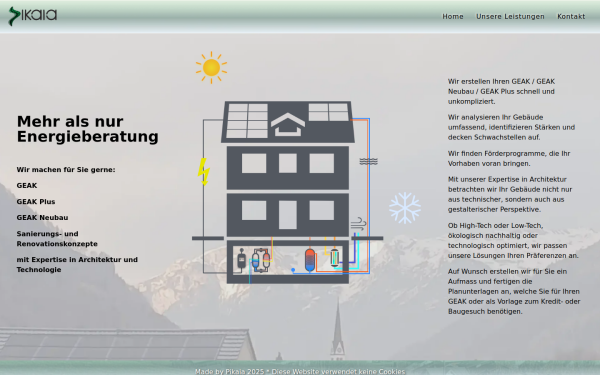Click the heat pump unit in basement
The height and width of the screenshot is (375, 600).
coord(261,261)
